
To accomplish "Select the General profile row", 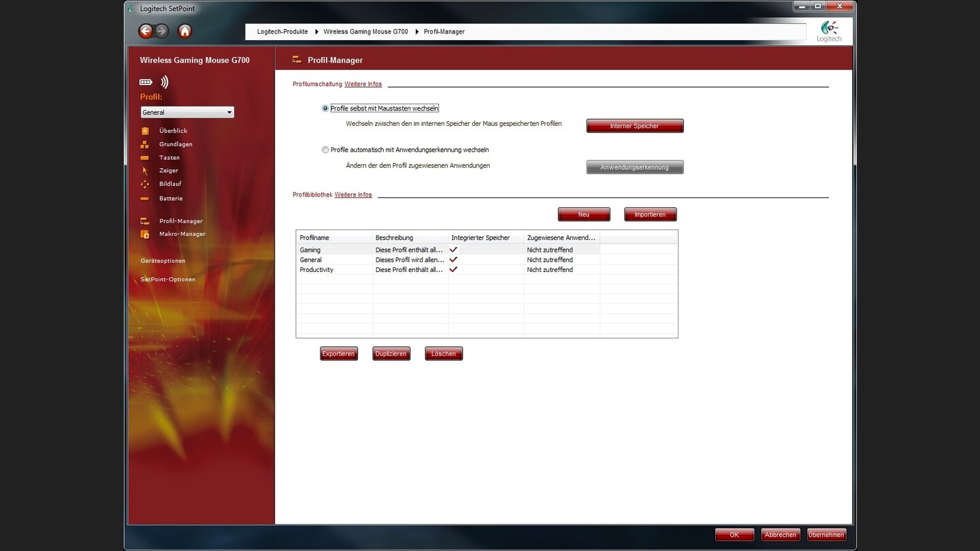I will (487, 260).
